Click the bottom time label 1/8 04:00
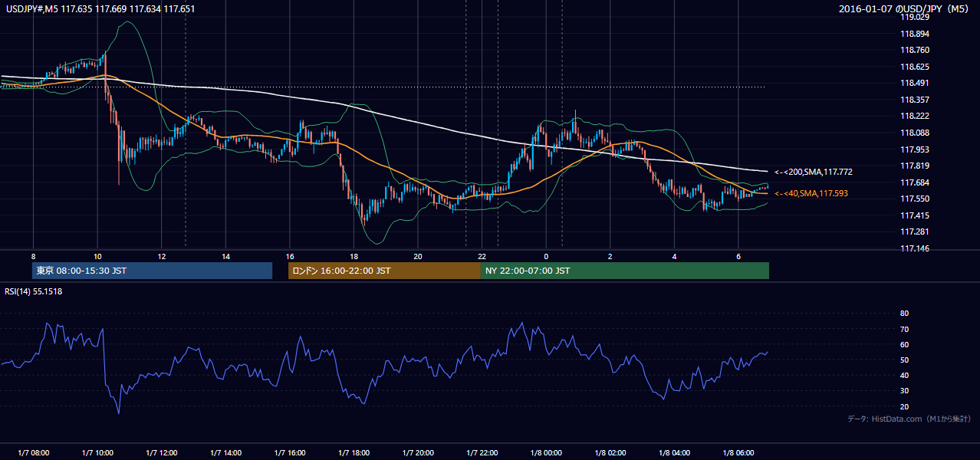The height and width of the screenshot is (460, 980). pos(675,452)
